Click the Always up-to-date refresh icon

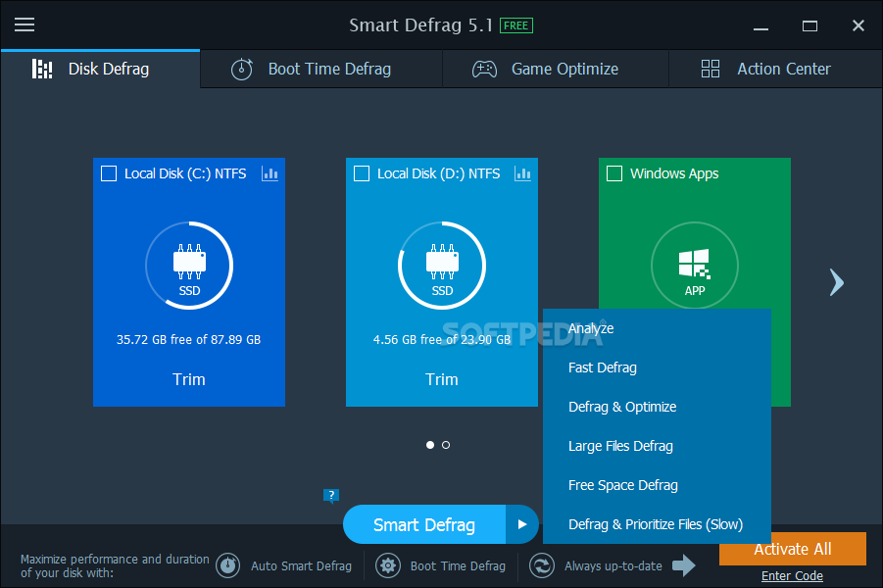point(542,564)
